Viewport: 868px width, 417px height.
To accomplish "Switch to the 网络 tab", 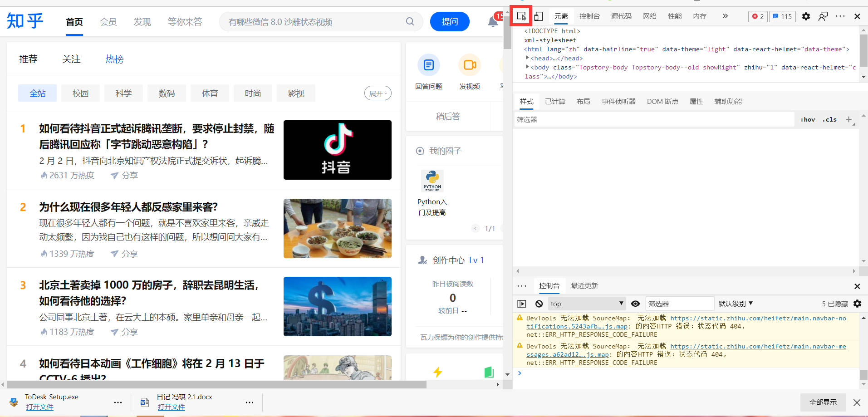I will [x=650, y=16].
